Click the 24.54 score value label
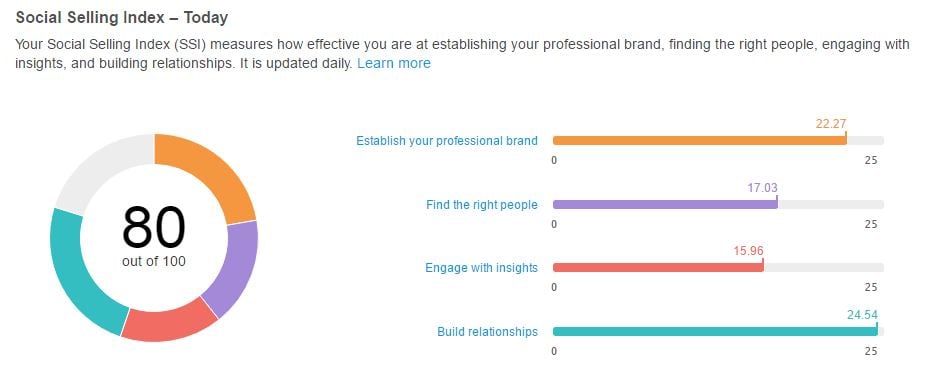The width and height of the screenshot is (926, 380). pos(862,315)
